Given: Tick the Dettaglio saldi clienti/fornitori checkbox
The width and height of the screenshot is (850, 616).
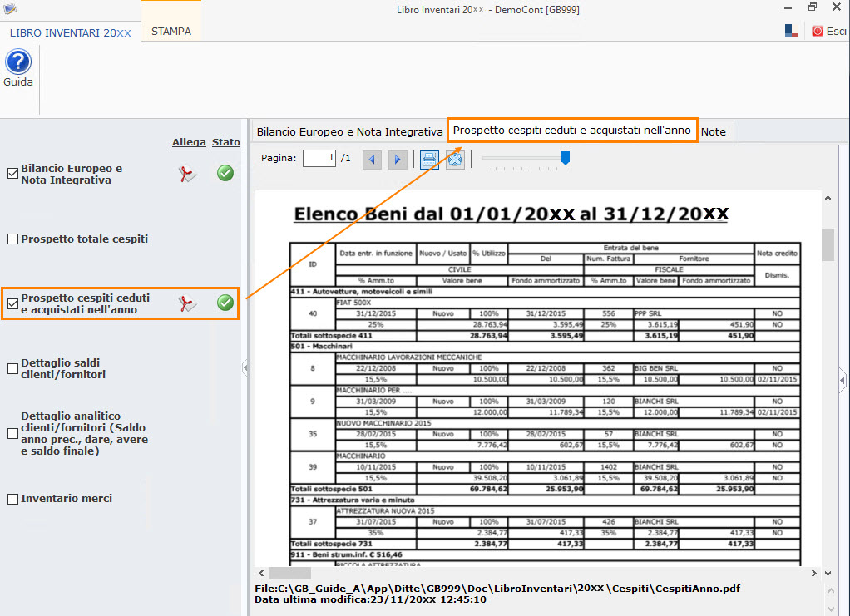Looking at the screenshot, I should point(12,368).
